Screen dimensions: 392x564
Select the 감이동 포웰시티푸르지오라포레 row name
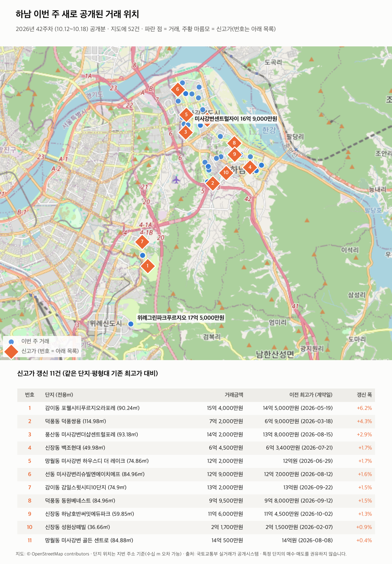92,408
